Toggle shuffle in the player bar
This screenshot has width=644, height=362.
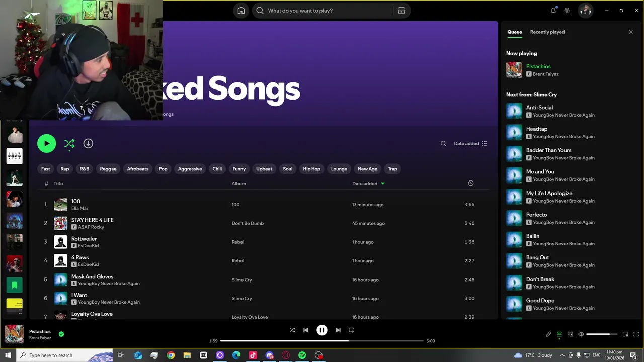point(292,330)
